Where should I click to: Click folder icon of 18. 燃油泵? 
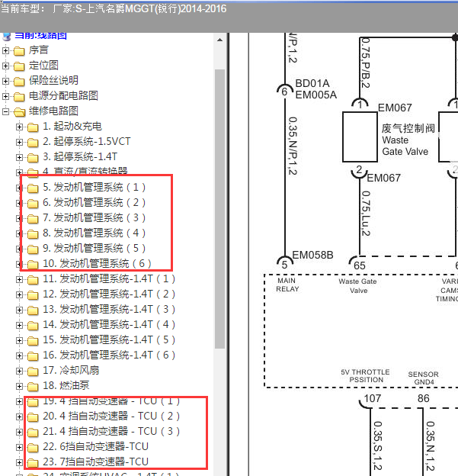[x=33, y=387]
